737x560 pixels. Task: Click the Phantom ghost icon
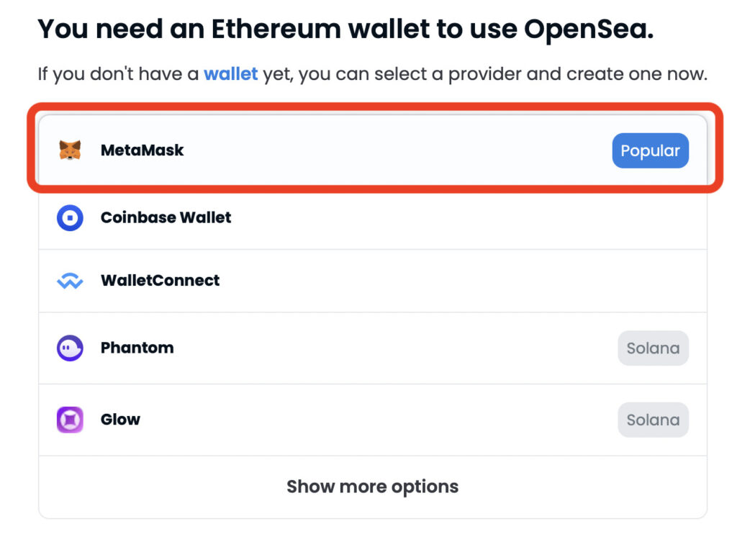point(70,348)
